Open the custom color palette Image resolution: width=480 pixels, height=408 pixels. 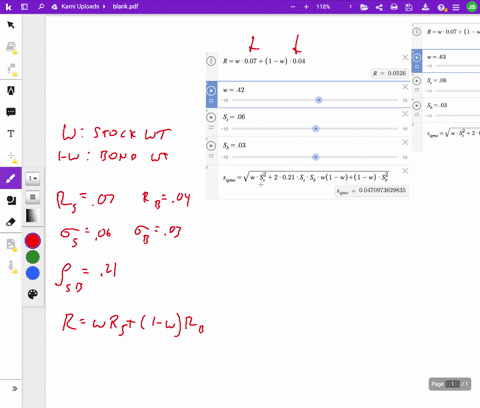click(x=33, y=294)
